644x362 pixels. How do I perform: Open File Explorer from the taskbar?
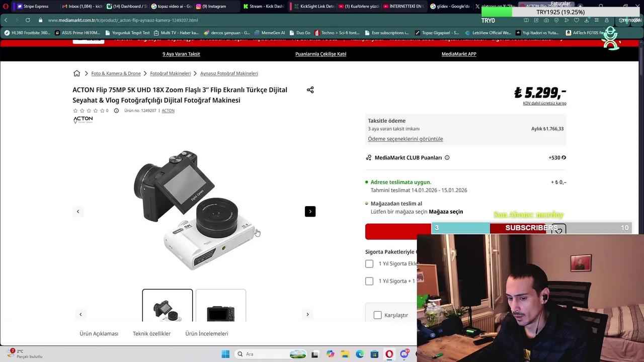point(345,354)
